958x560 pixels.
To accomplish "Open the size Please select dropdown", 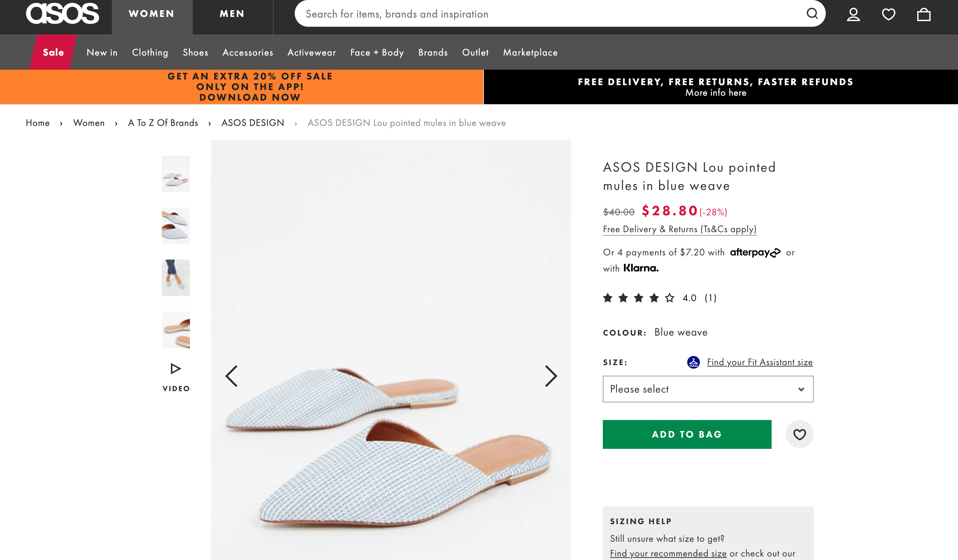I will click(x=708, y=389).
